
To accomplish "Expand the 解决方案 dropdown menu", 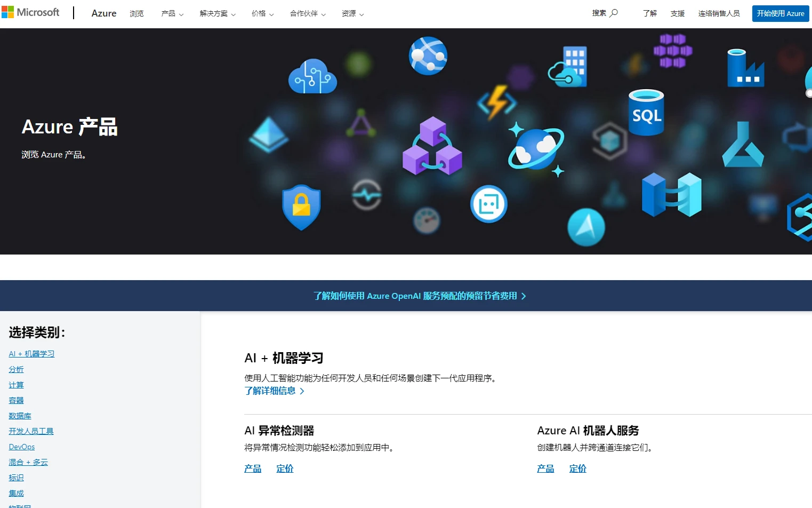I will point(218,13).
